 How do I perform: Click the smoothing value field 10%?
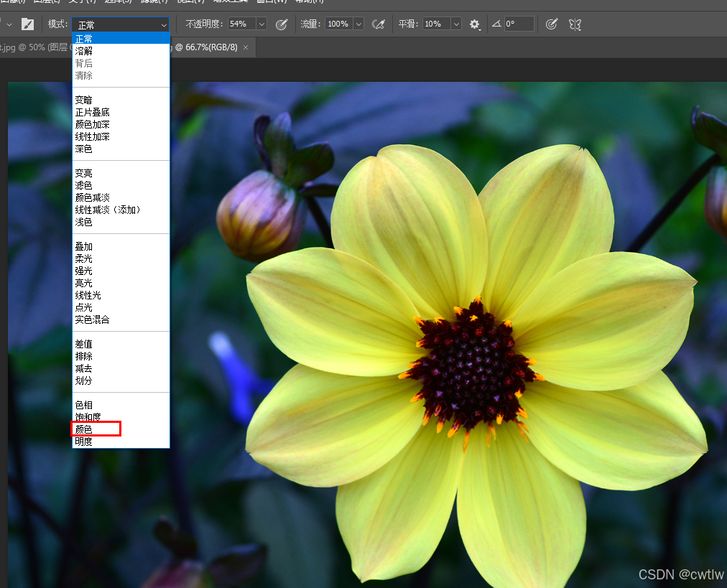click(x=437, y=24)
